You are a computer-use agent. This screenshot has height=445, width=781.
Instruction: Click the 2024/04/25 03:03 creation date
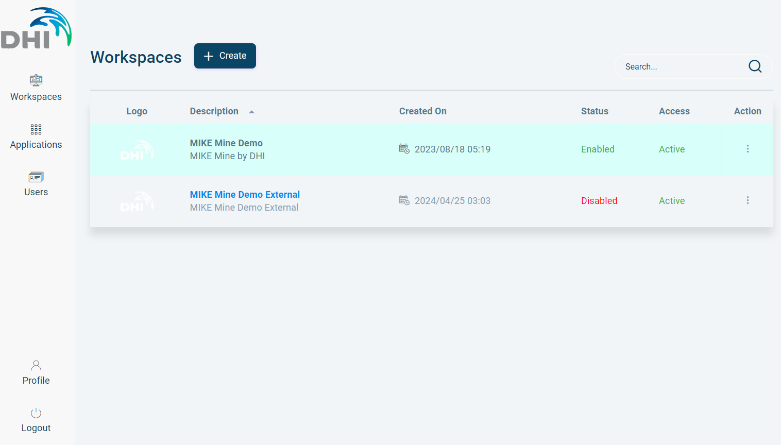[452, 200]
